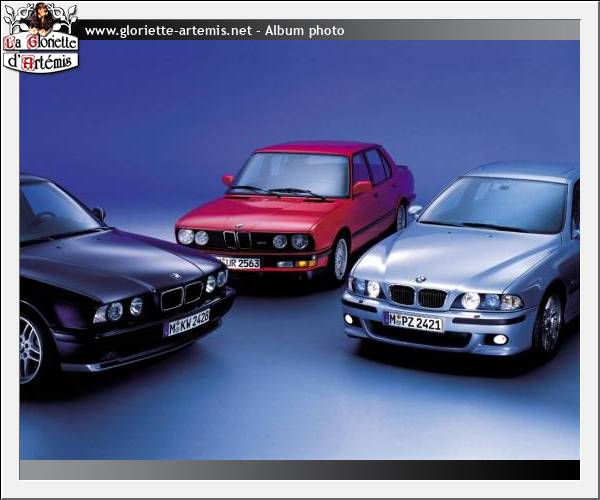Click the red BMW's windshield
This screenshot has height=500, width=600.
click(290, 173)
